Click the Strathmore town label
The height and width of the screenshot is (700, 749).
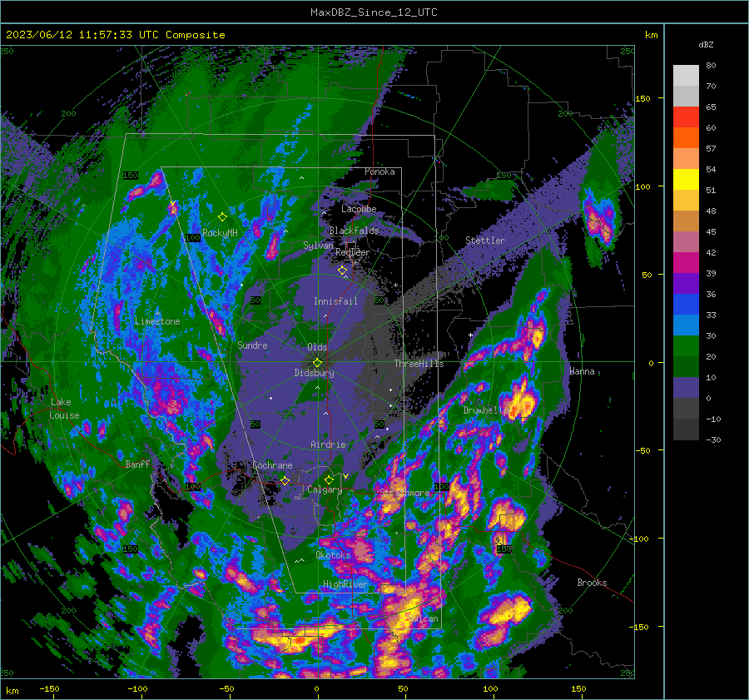tap(404, 493)
